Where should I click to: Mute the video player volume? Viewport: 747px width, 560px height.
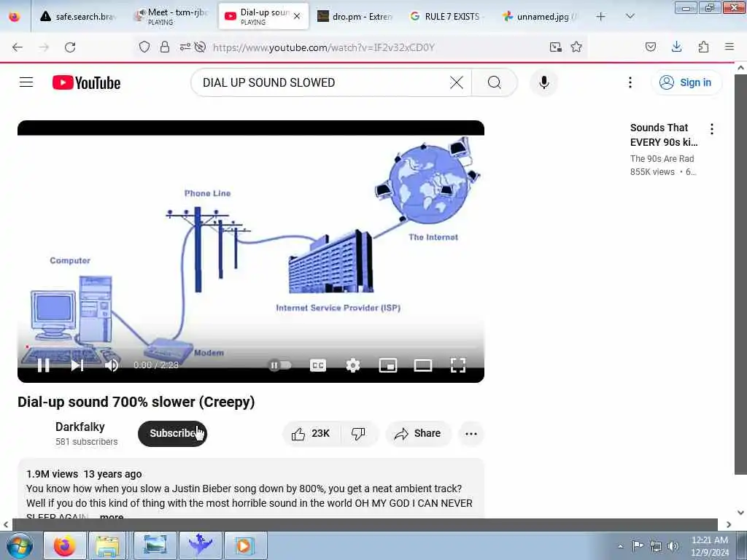112,365
